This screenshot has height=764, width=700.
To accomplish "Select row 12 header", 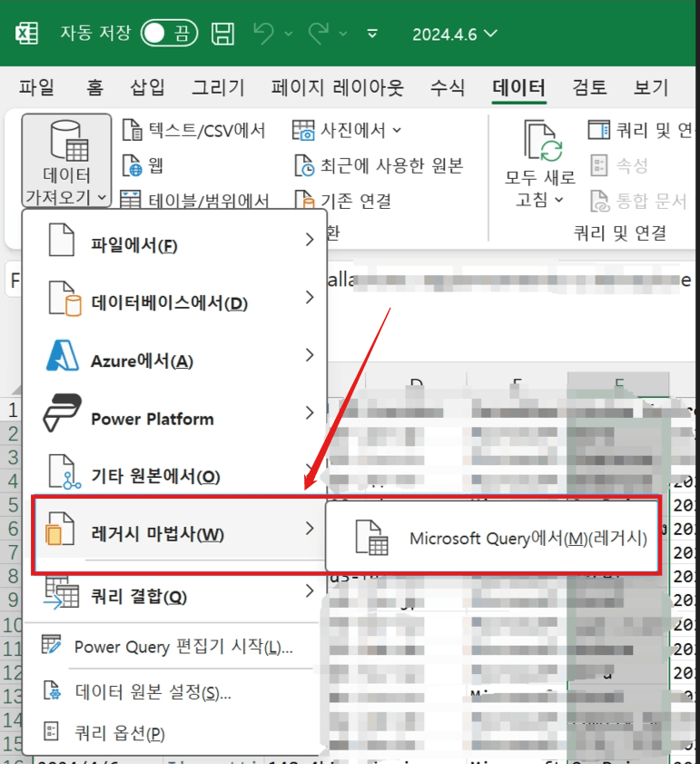I will (x=12, y=673).
